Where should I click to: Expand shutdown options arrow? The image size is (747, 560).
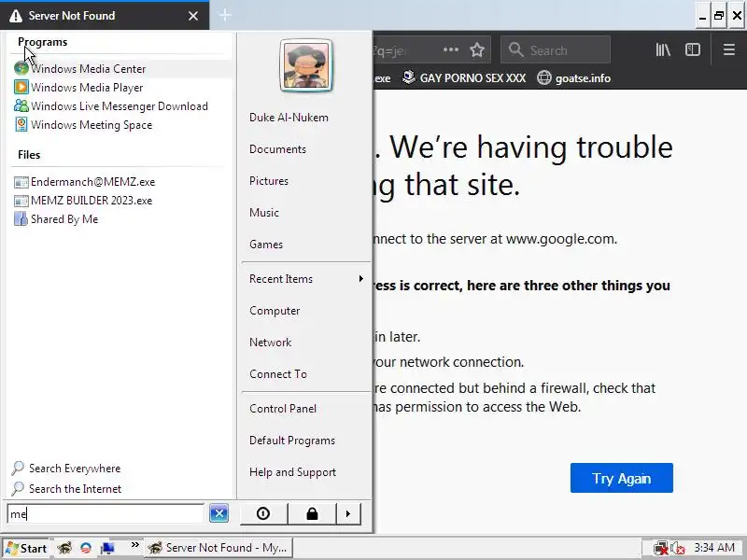[x=348, y=514]
